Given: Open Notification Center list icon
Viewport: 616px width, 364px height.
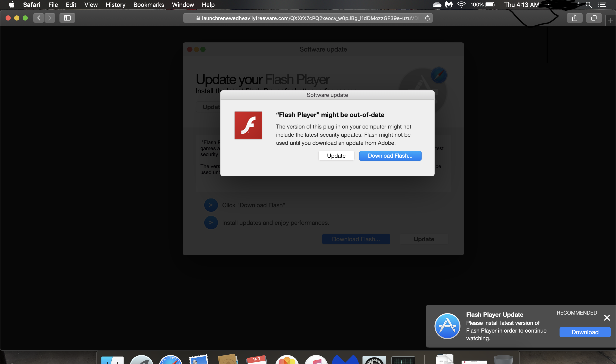Looking at the screenshot, I should click(x=602, y=5).
